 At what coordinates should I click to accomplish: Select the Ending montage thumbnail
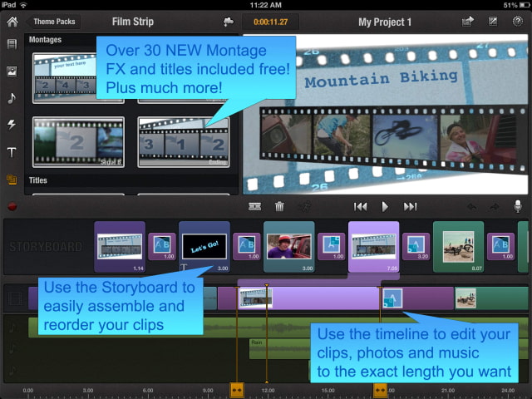coord(184,142)
